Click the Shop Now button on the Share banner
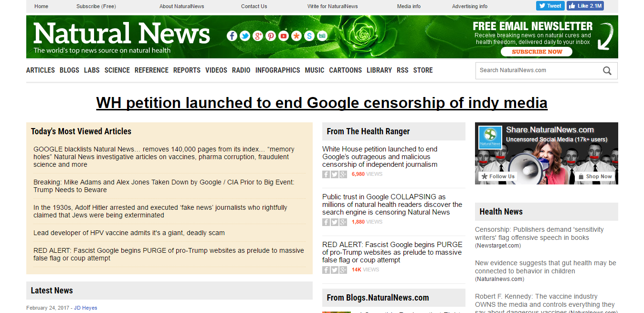Screen dimensions: 644x313 point(595,176)
